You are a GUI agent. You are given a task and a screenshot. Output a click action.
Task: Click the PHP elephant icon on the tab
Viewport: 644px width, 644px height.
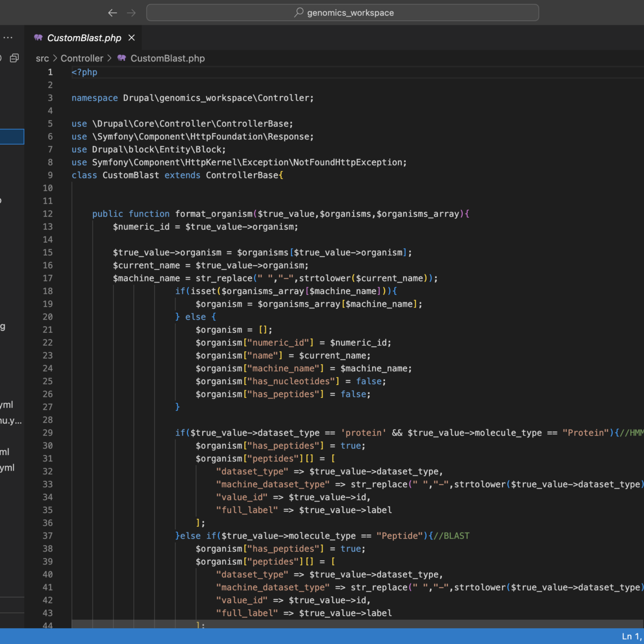38,38
